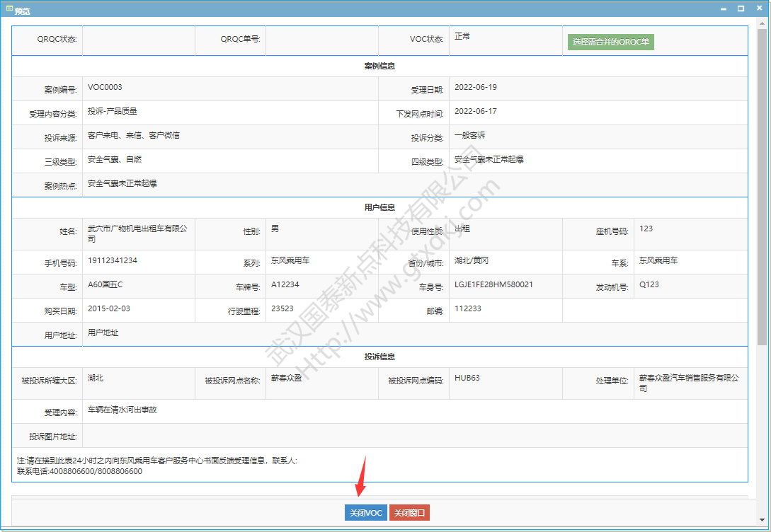Viewport: 771px width, 532px height.
Task: Click the empty QRQC单号 field
Action: tap(322, 41)
